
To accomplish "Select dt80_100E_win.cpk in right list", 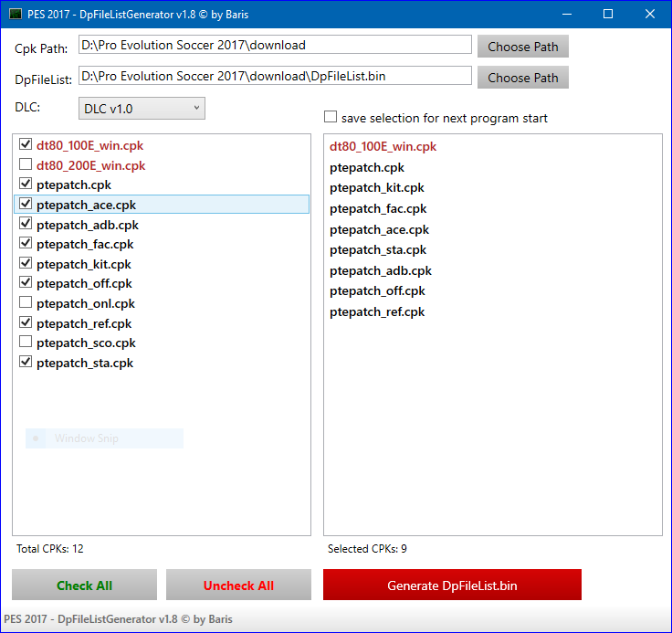I will (x=383, y=147).
